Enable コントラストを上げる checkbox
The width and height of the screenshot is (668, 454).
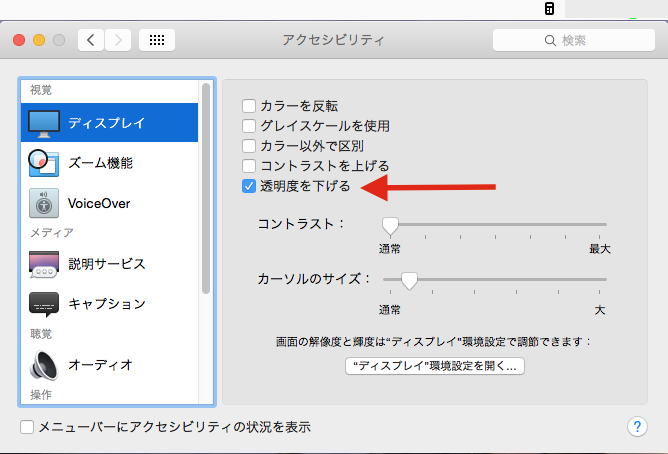[249, 166]
